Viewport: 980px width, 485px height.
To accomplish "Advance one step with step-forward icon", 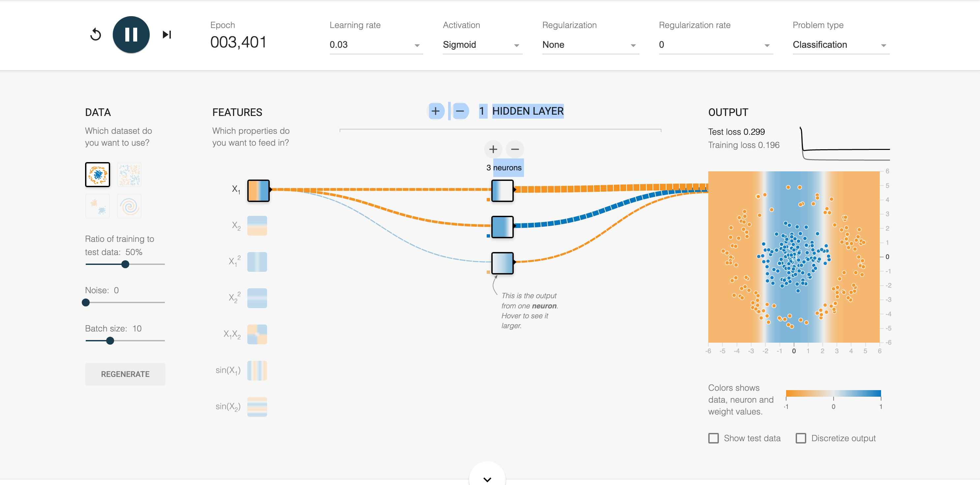I will tap(167, 35).
